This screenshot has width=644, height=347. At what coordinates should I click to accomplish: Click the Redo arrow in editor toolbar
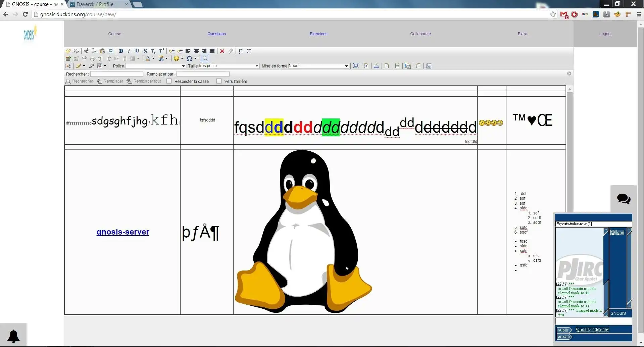pos(76,51)
